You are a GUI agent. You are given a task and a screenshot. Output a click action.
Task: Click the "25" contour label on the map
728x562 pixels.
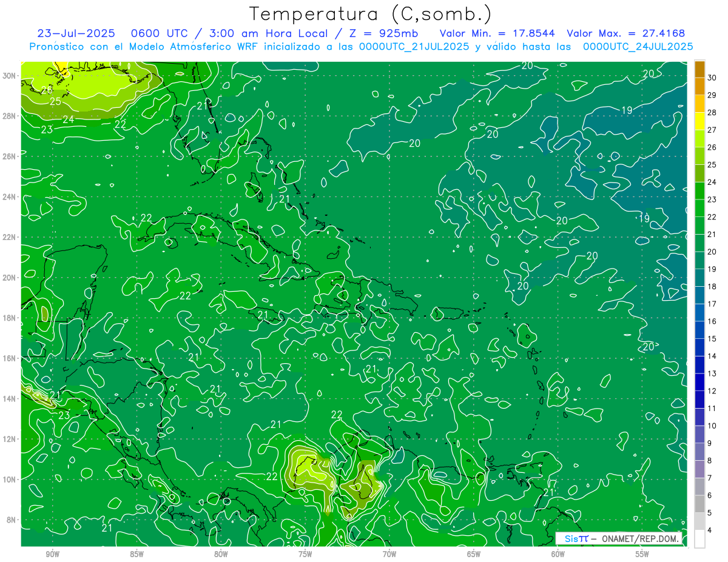click(x=55, y=101)
